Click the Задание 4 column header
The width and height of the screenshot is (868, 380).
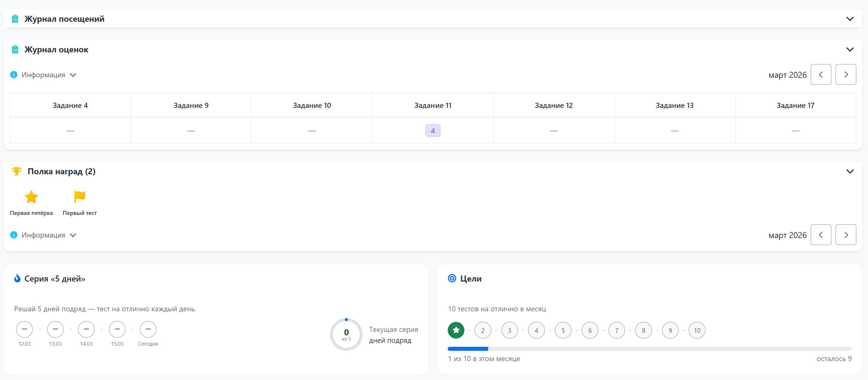70,105
